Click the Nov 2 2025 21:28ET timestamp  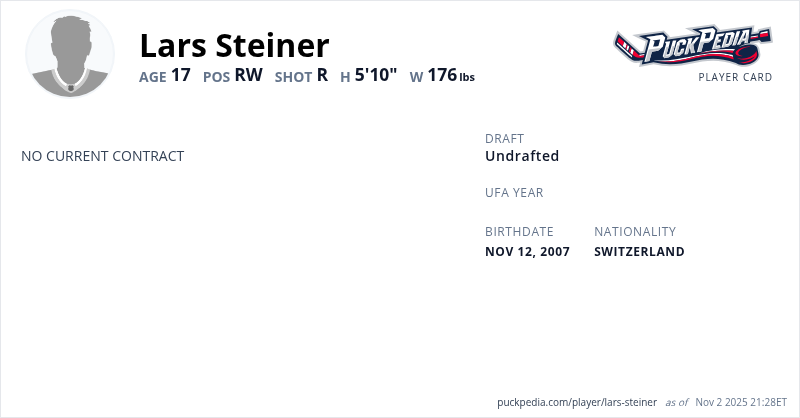tap(743, 402)
